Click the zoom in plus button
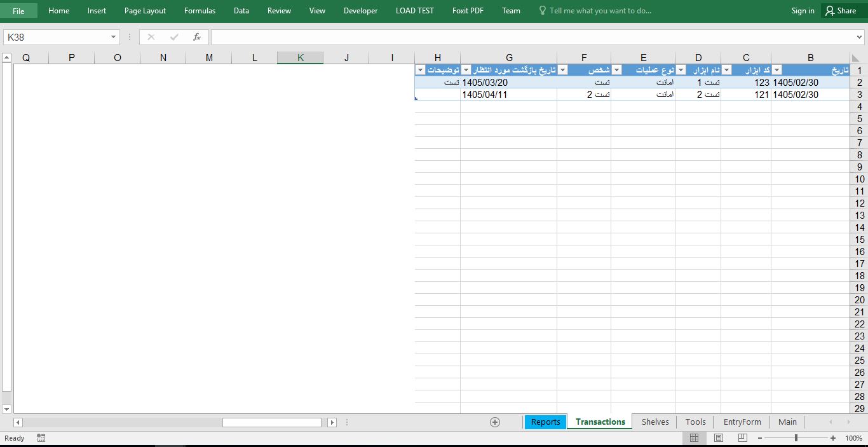Screen dimensions: 868x447 coord(833,438)
